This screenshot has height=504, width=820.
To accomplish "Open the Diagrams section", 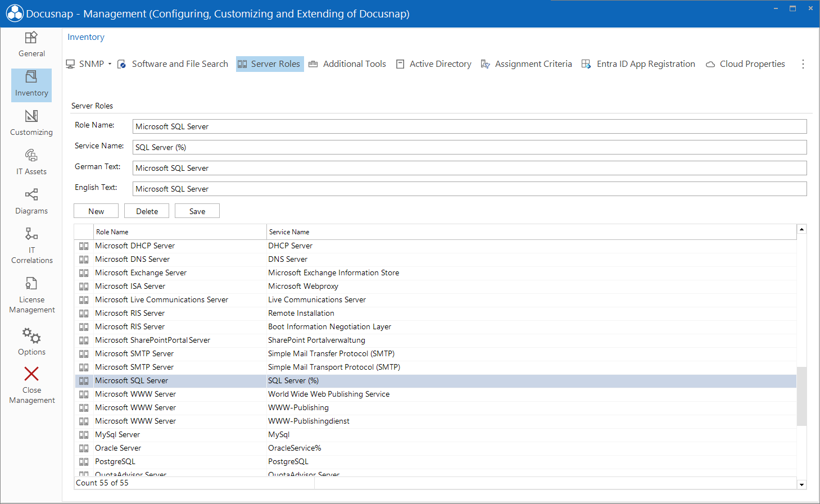I will (x=31, y=202).
